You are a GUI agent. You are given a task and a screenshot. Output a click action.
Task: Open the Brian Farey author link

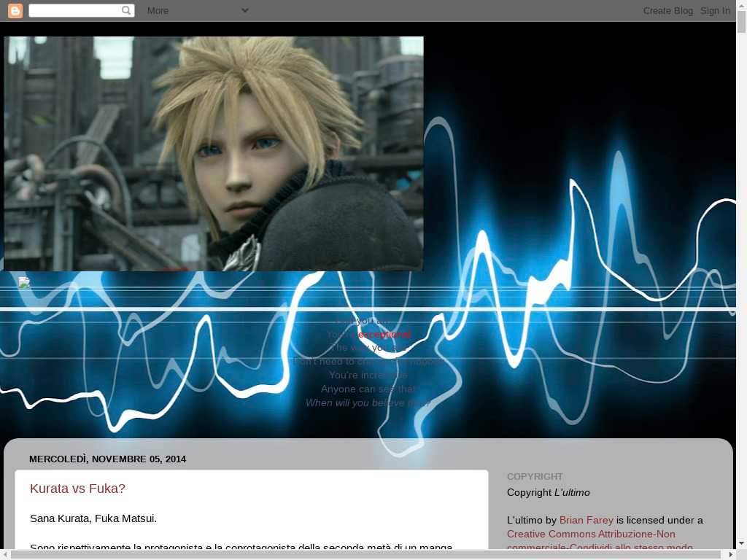coord(586,520)
